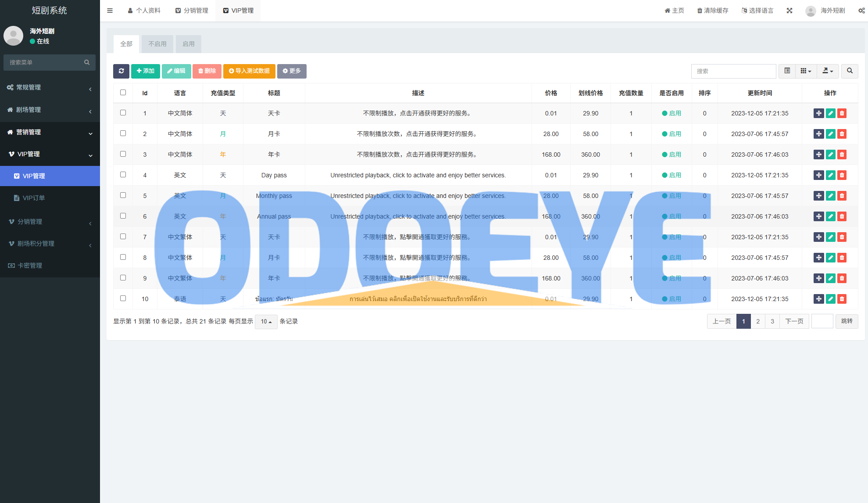Check the select-all header checkbox
Viewport: 868px width, 503px height.
123,93
